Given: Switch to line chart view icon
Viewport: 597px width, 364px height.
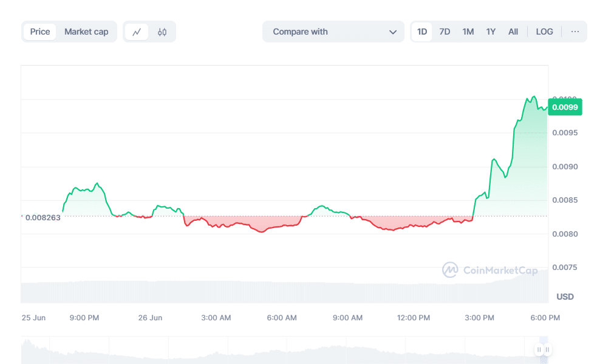Looking at the screenshot, I should [137, 32].
